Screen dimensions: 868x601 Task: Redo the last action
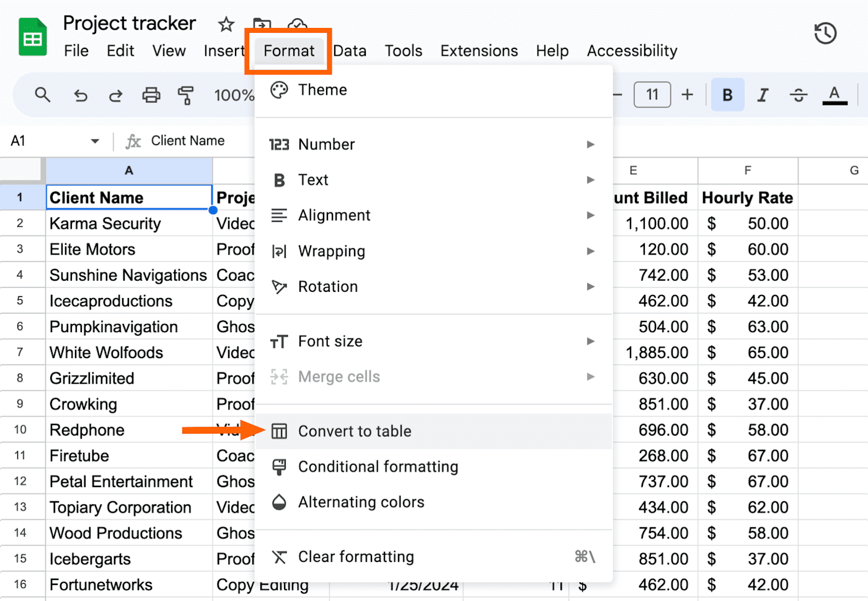tap(115, 95)
